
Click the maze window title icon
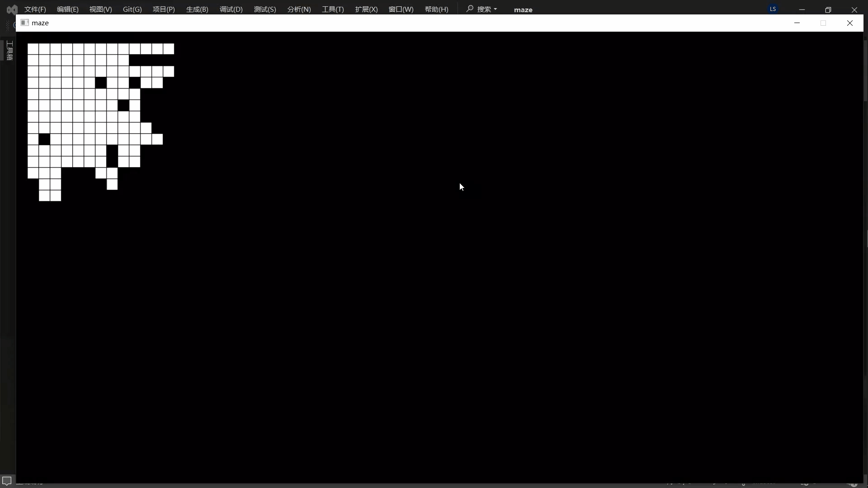[x=25, y=23]
